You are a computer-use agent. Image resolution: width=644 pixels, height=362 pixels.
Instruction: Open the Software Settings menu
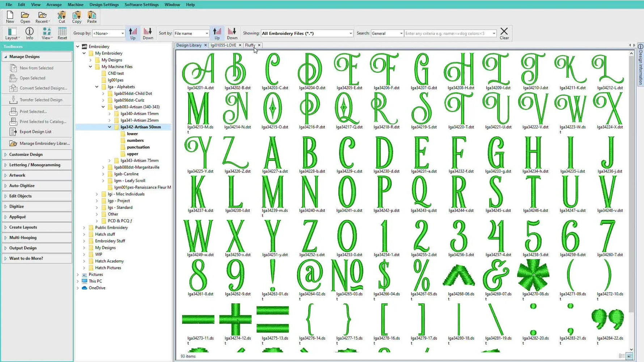141,5
